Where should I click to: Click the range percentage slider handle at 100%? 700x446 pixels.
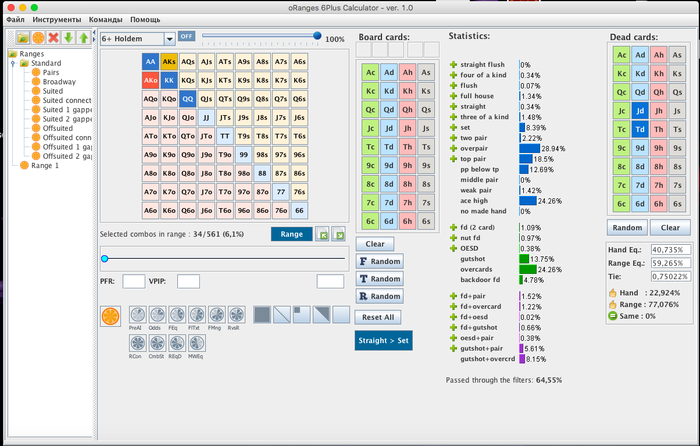pyautogui.click(x=317, y=35)
